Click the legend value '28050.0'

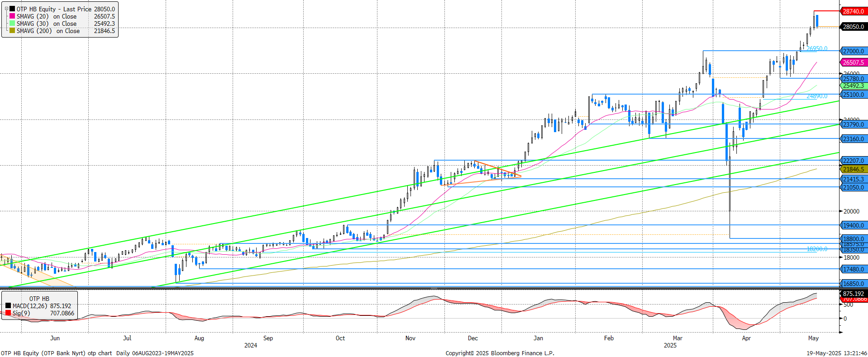pos(105,9)
